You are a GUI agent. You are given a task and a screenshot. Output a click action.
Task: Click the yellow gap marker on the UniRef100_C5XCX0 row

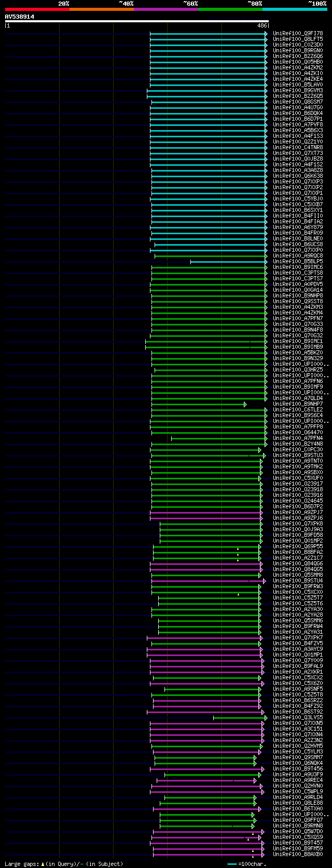(239, 594)
